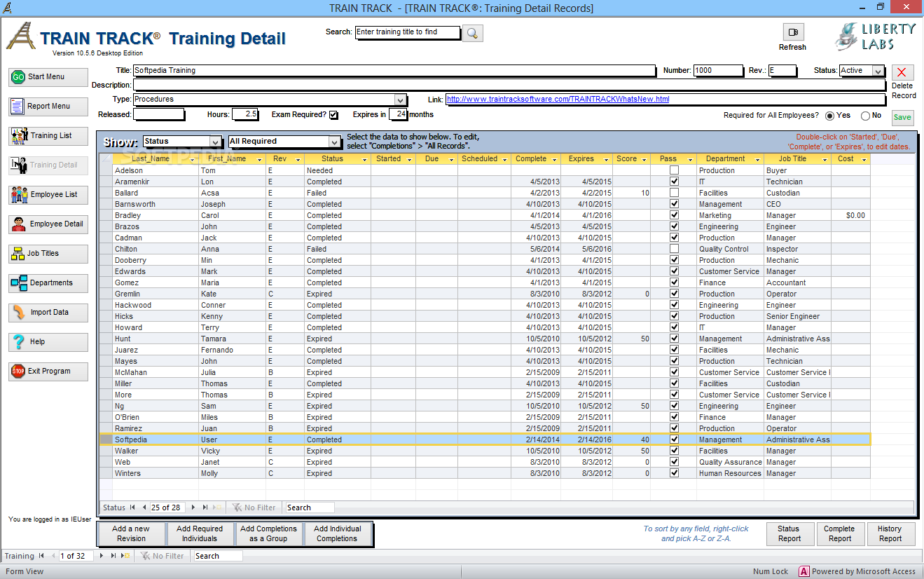This screenshot has height=579, width=924.
Task: Click the Expires in months field
Action: coord(399,114)
